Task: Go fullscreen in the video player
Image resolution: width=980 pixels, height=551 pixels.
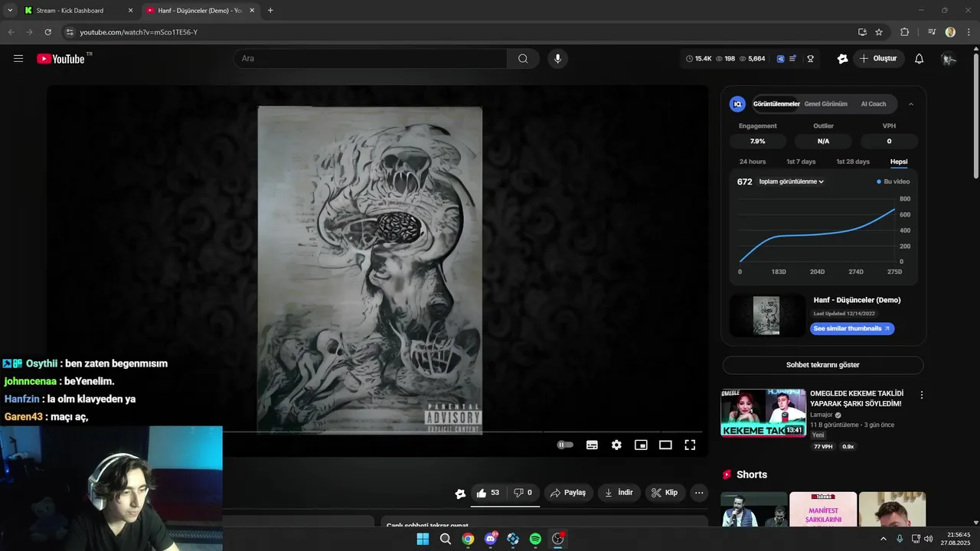Action: tap(690, 445)
